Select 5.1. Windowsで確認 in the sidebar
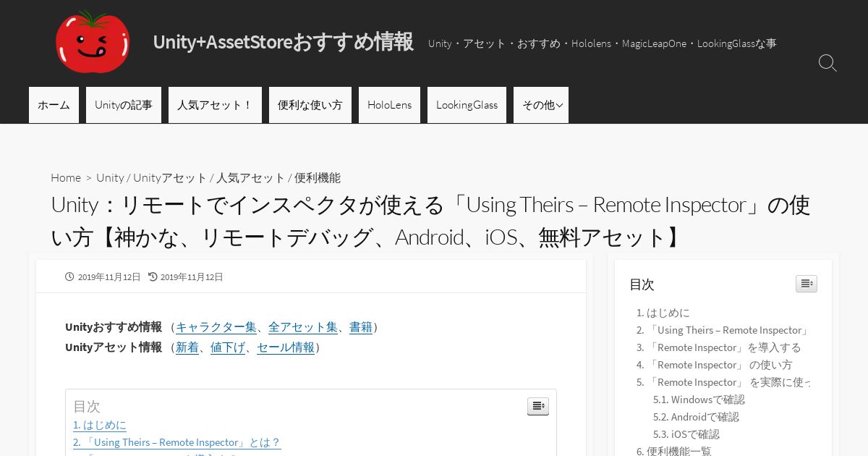Screen dimensions: 868x456 pyautogui.click(x=699, y=400)
